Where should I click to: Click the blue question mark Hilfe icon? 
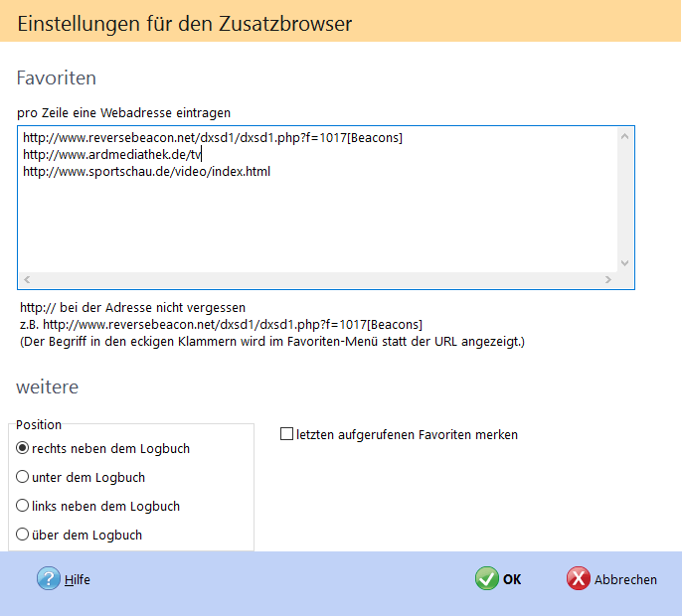tap(49, 579)
